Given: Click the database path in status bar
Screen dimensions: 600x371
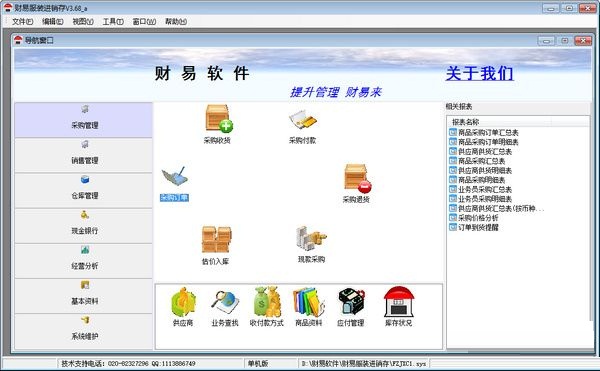Looking at the screenshot, I should point(364,363).
